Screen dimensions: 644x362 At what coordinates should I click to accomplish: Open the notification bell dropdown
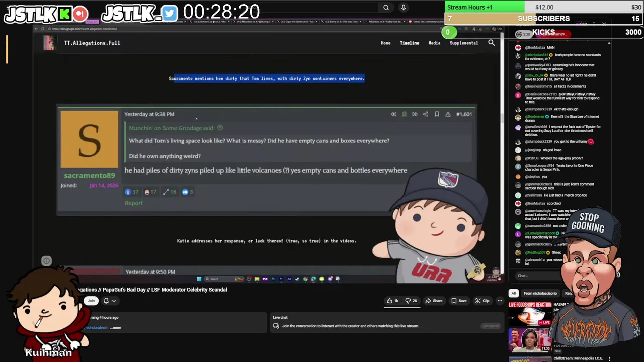point(110,301)
